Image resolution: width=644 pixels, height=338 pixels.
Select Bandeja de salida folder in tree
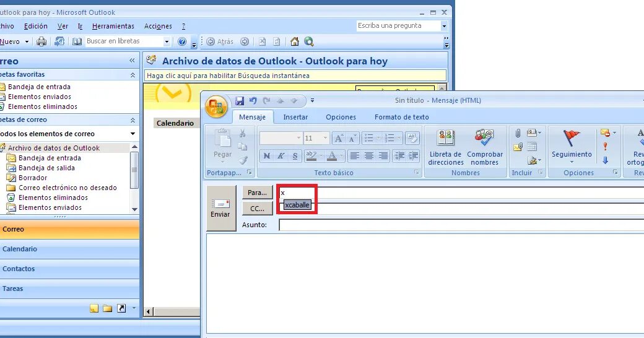pos(46,168)
